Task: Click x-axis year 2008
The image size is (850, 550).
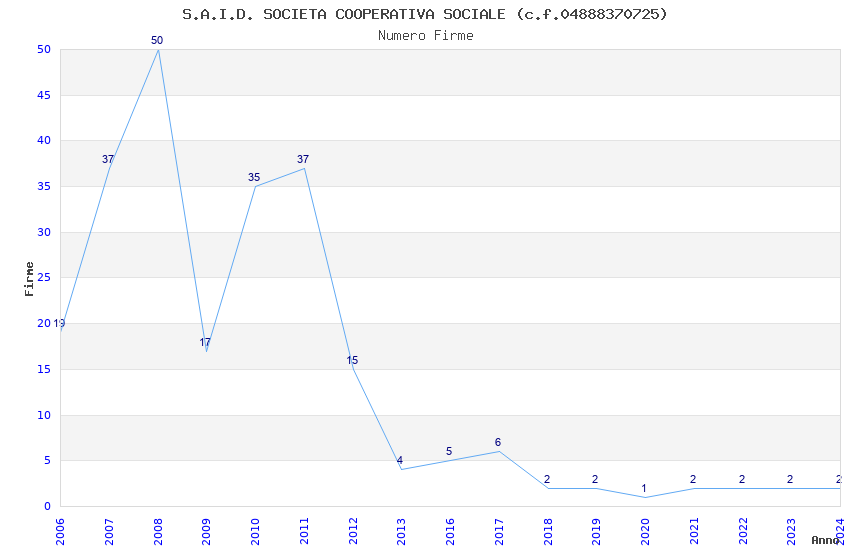Action: [157, 532]
